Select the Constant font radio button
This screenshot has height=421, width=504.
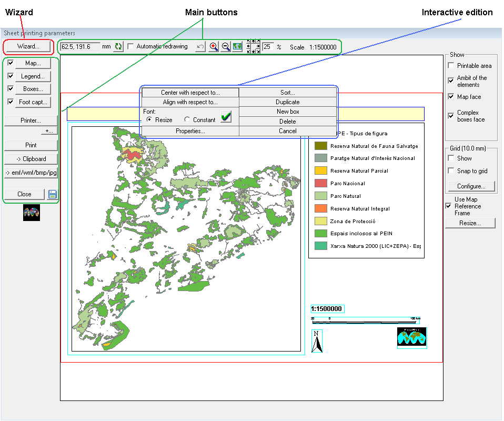tap(187, 120)
